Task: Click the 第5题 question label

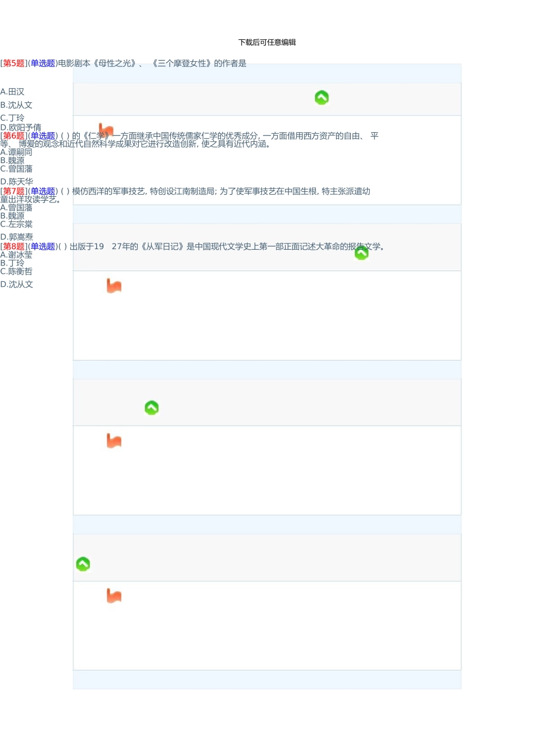Action: pyautogui.click(x=14, y=64)
